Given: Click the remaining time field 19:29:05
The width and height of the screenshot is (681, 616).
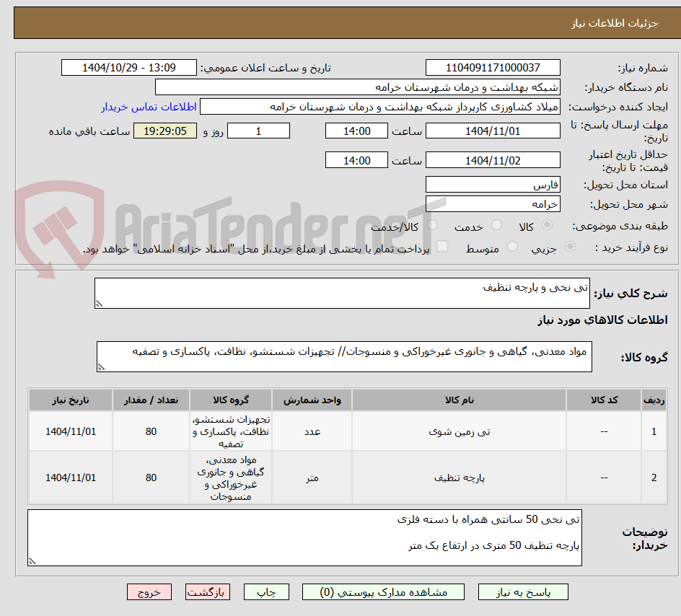Looking at the screenshot, I should [165, 131].
